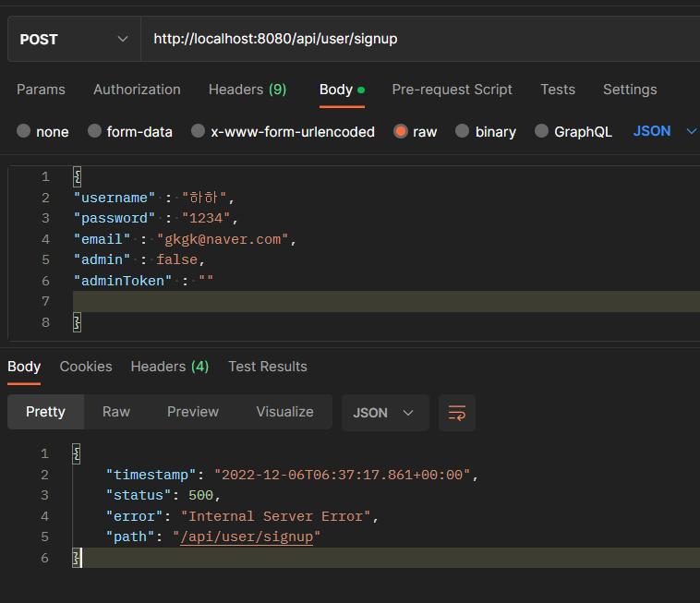Switch to the Raw response view
The height and width of the screenshot is (603, 700).
[116, 412]
